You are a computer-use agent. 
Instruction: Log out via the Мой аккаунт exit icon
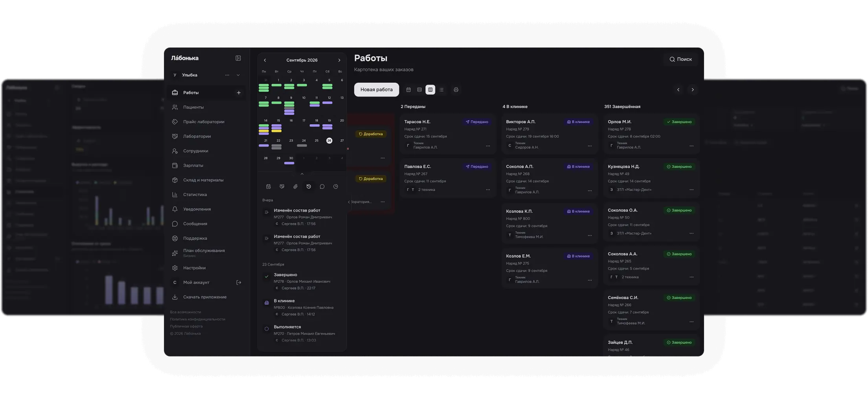pyautogui.click(x=239, y=283)
